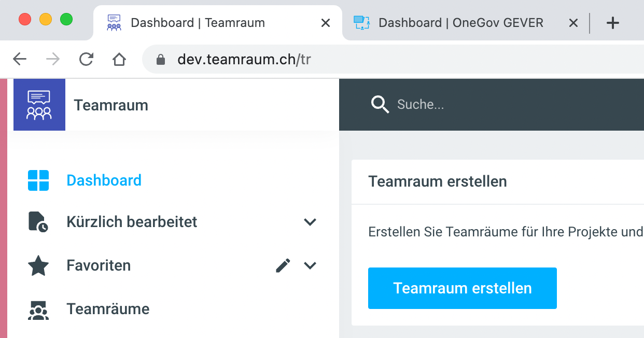Open the Teamräume navigation link
The width and height of the screenshot is (644, 338).
coord(108,309)
